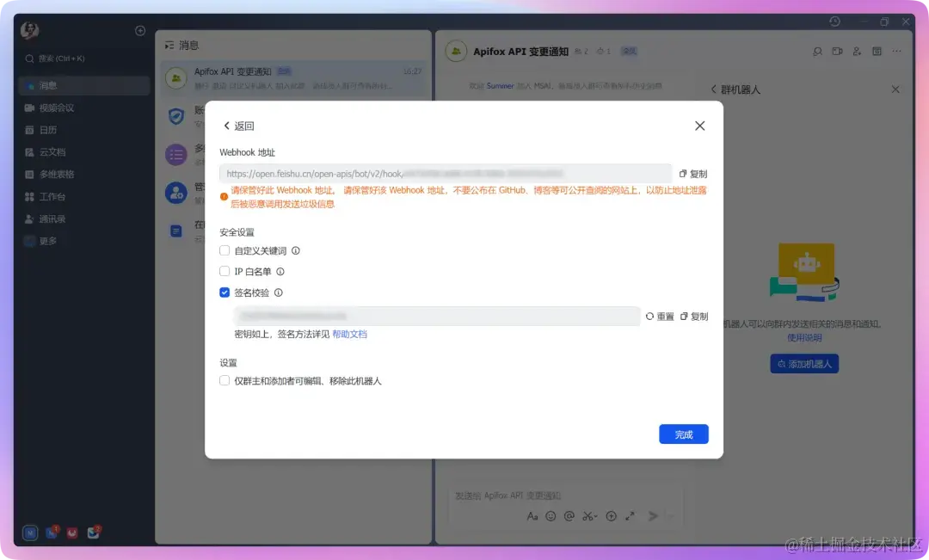Toggle the 消息 list filter icon
This screenshot has height=560, width=929.
169,45
